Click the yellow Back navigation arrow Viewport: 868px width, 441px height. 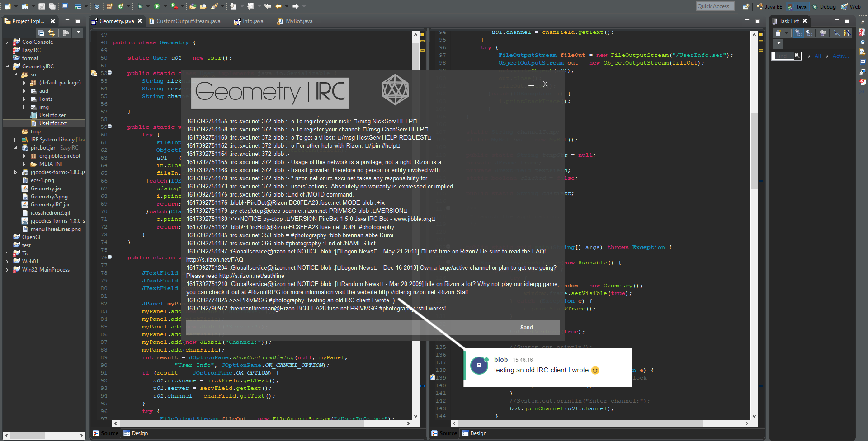[x=278, y=6]
